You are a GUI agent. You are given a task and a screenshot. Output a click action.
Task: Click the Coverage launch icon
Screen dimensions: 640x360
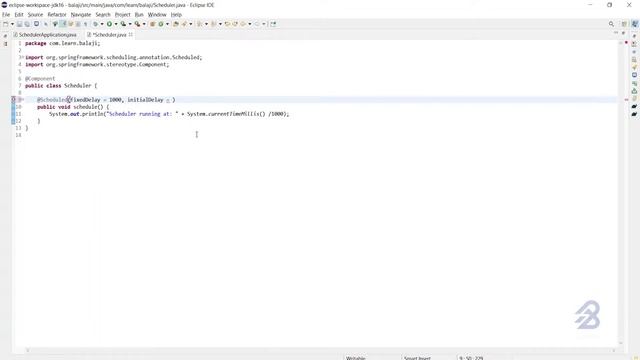point(123,24)
